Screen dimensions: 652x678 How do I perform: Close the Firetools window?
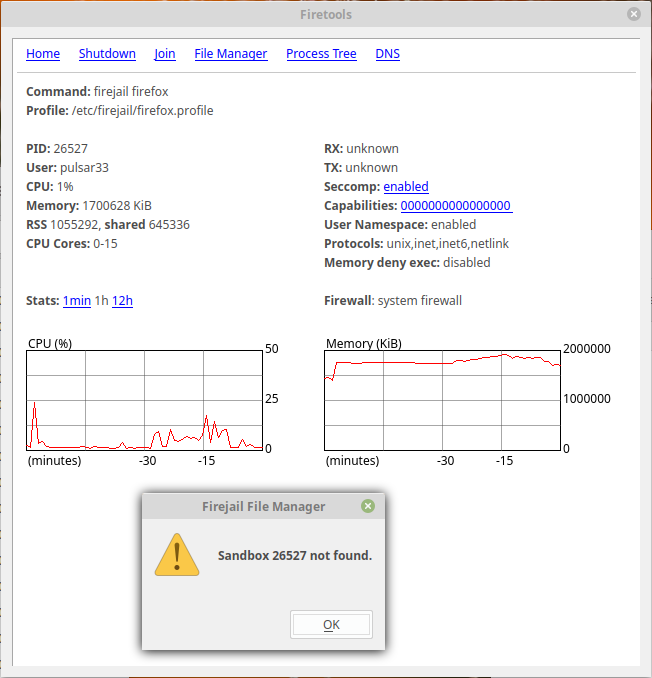click(634, 14)
